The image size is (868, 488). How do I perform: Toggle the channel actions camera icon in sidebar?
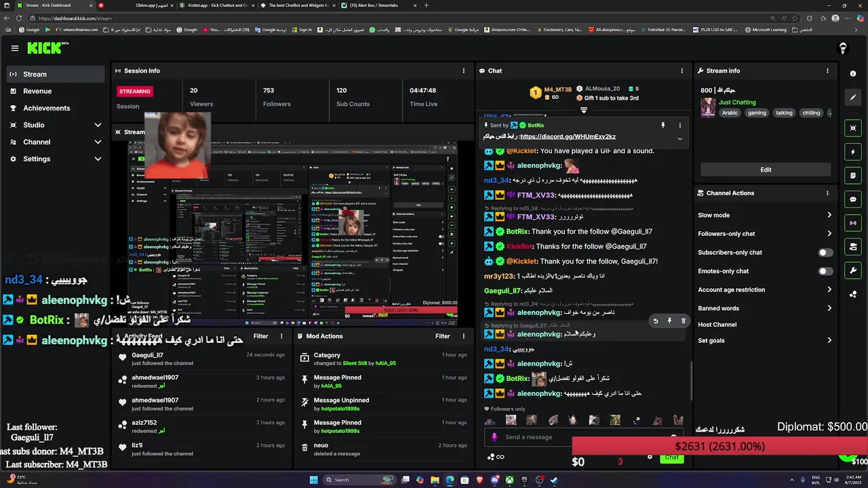tap(853, 247)
